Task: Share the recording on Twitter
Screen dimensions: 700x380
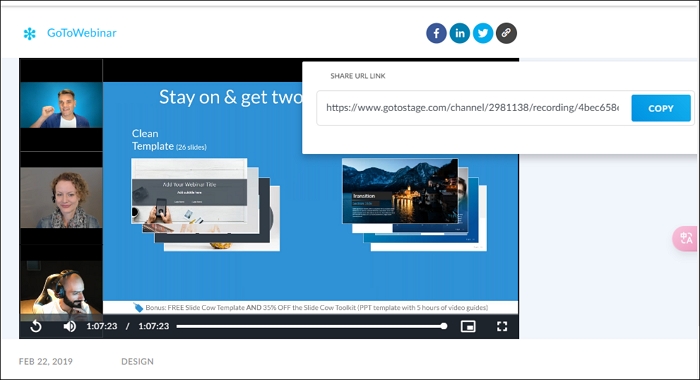Action: coord(483,33)
